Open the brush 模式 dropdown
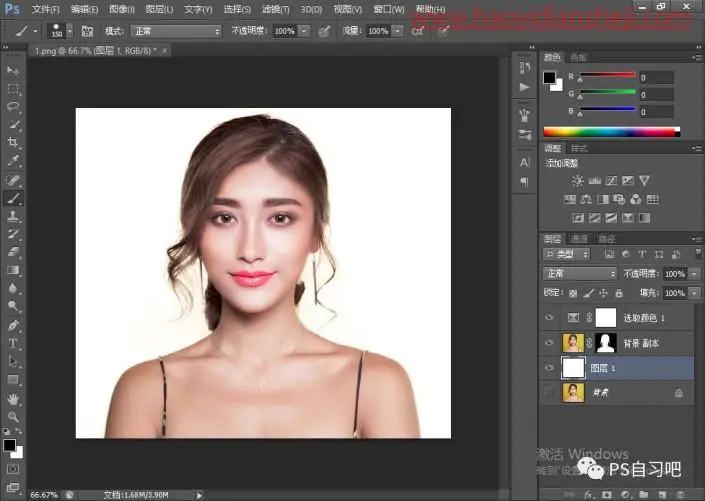The height and width of the screenshot is (501, 705). tap(176, 31)
